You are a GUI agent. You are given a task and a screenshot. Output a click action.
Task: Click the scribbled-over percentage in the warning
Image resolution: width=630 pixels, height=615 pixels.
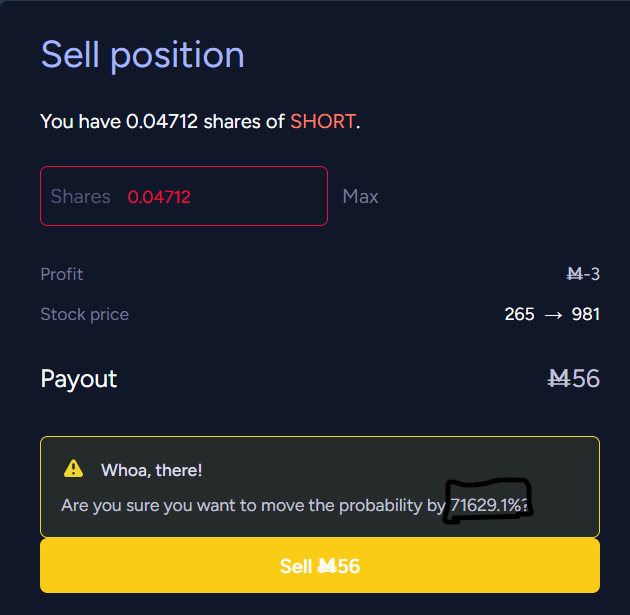click(488, 506)
